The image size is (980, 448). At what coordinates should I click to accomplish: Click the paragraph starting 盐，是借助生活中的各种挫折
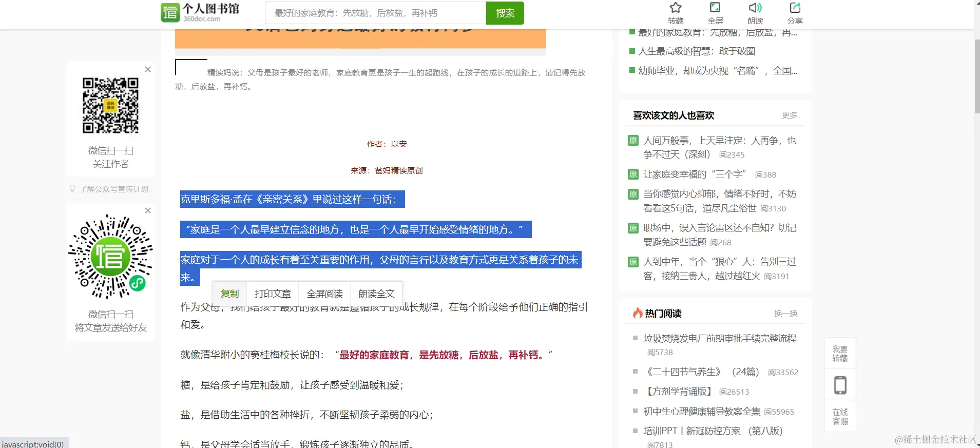[x=306, y=415]
